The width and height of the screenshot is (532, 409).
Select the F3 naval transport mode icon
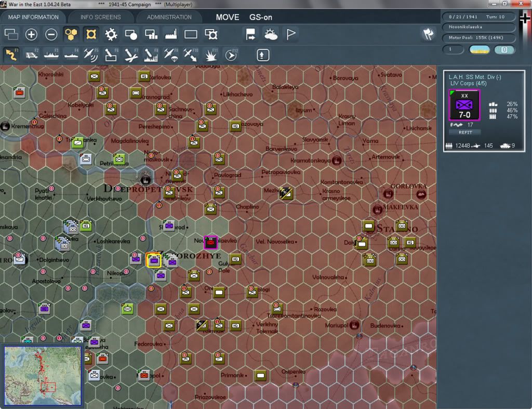[51, 55]
